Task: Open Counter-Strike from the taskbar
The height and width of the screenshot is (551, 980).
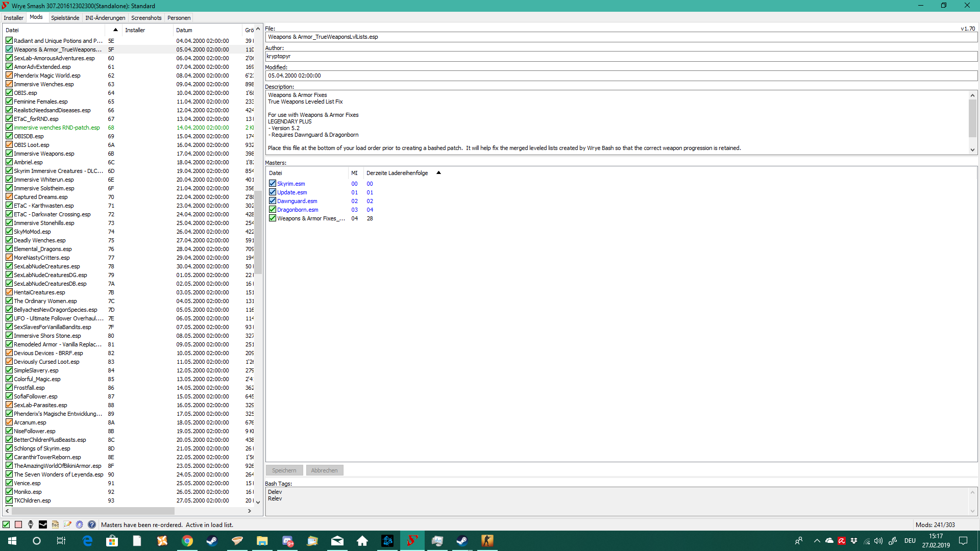Action: click(487, 541)
